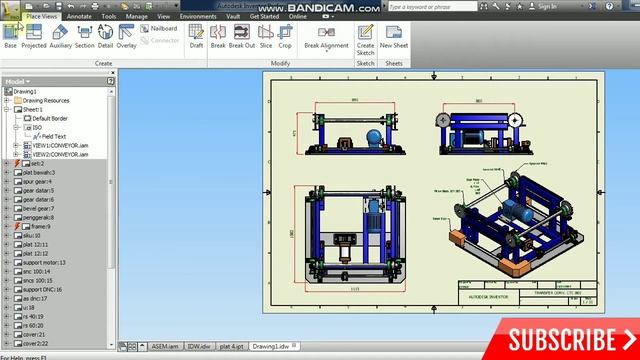Start Create Sketch
This screenshot has height=360, width=640.
pos(365,40)
